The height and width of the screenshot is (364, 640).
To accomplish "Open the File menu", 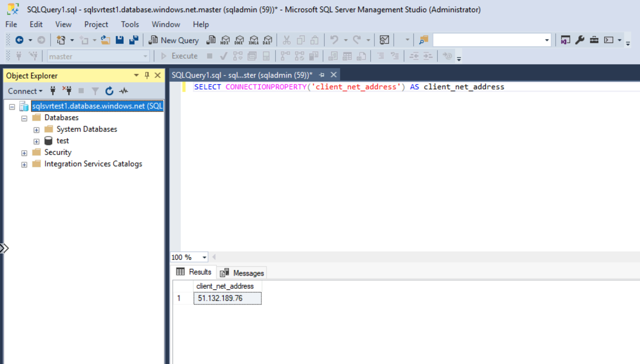I will point(11,24).
